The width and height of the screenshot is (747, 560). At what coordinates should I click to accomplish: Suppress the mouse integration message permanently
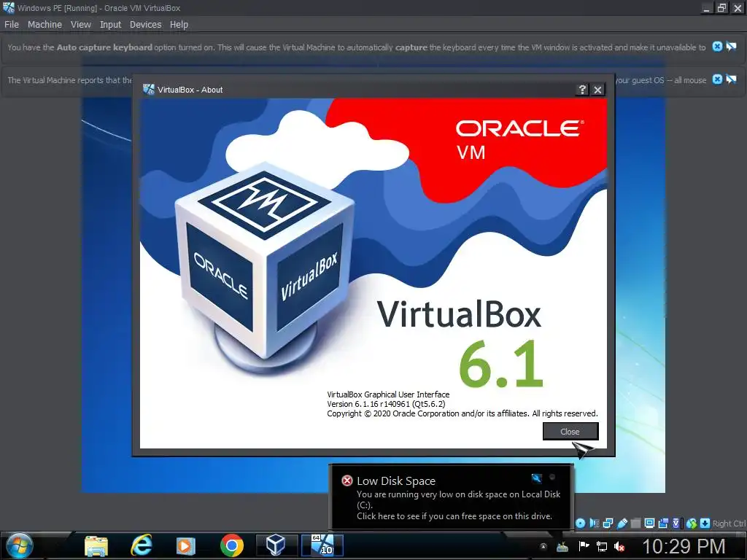pos(731,79)
